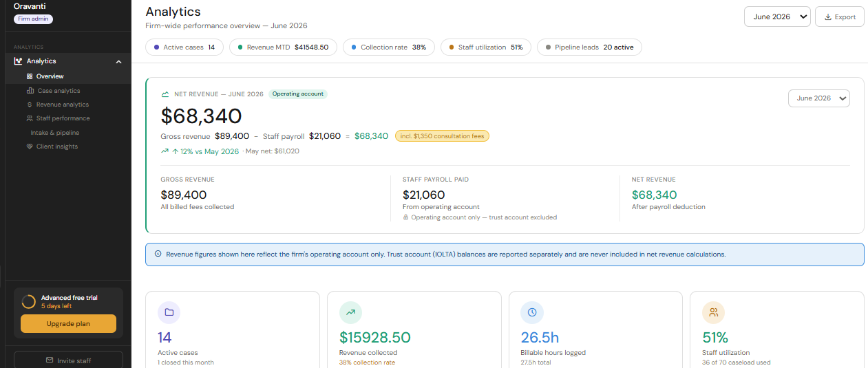Screen dimensions: 868x368
Task: Click the Upgrade plan button
Action: point(68,324)
